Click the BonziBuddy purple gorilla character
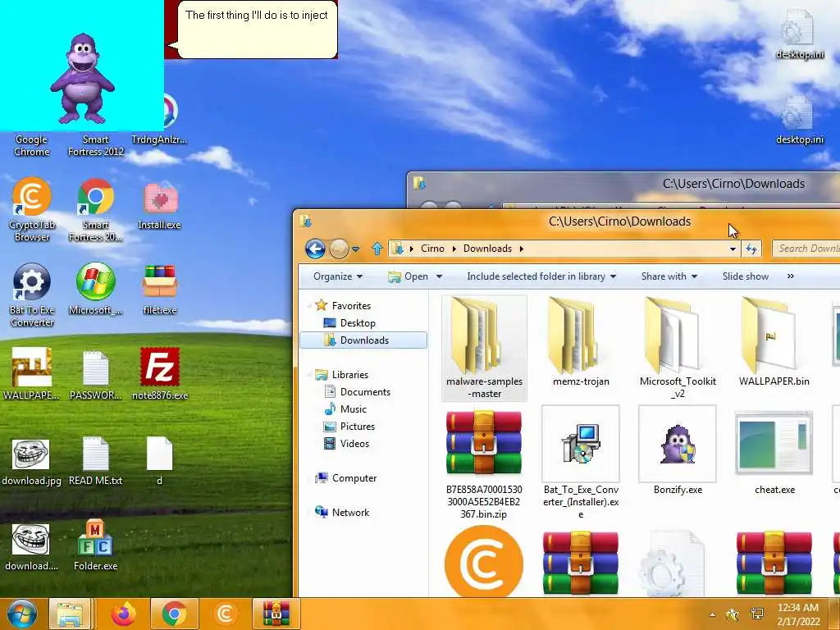Viewport: 840px width, 630px height. point(82,78)
